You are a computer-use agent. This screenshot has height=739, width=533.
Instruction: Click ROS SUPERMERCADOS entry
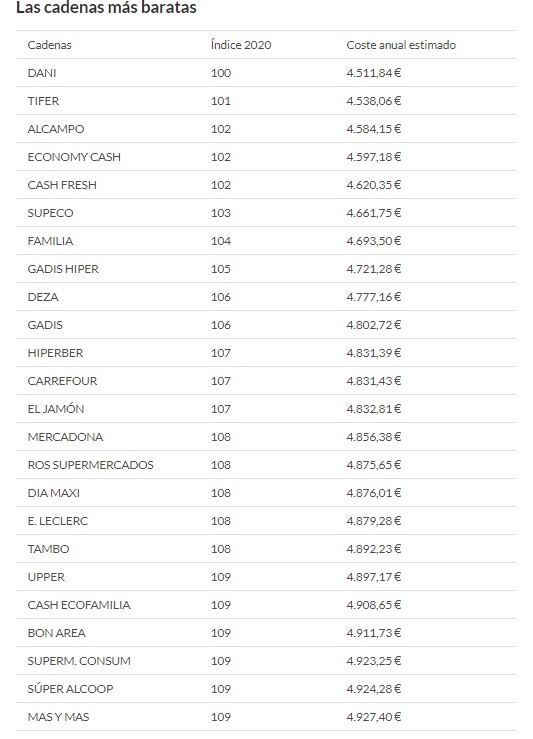(90, 465)
